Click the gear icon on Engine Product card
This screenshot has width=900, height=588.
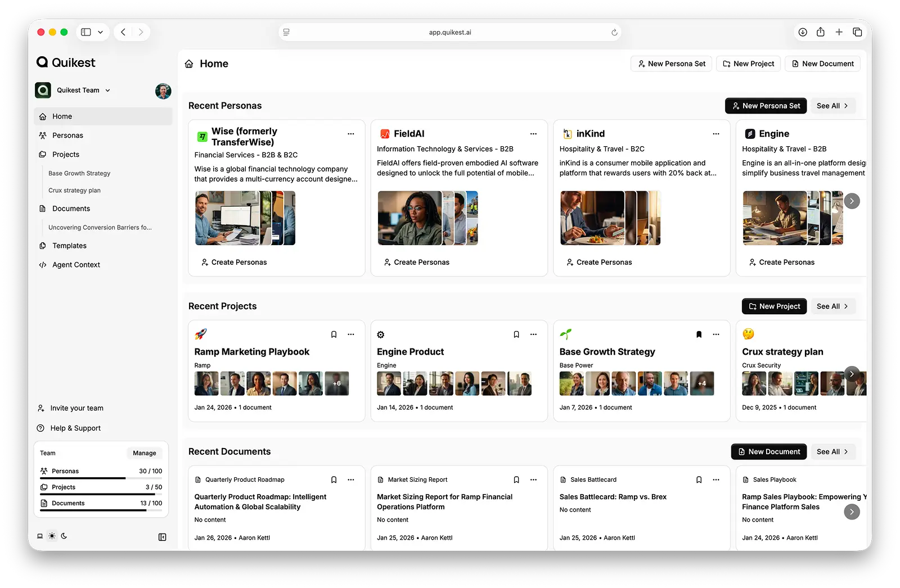381,334
